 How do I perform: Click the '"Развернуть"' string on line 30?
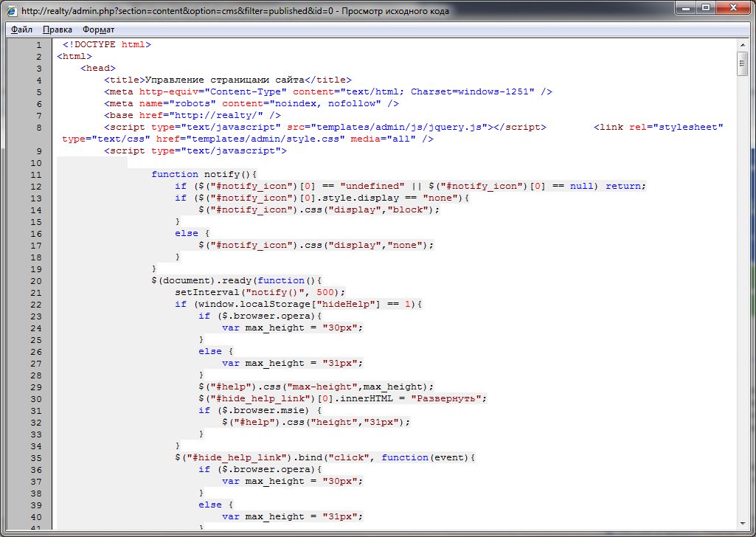[x=446, y=398]
